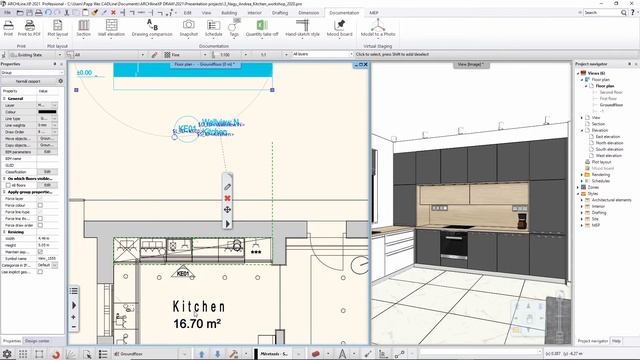Collapse the General section in Properties

pos(4,99)
